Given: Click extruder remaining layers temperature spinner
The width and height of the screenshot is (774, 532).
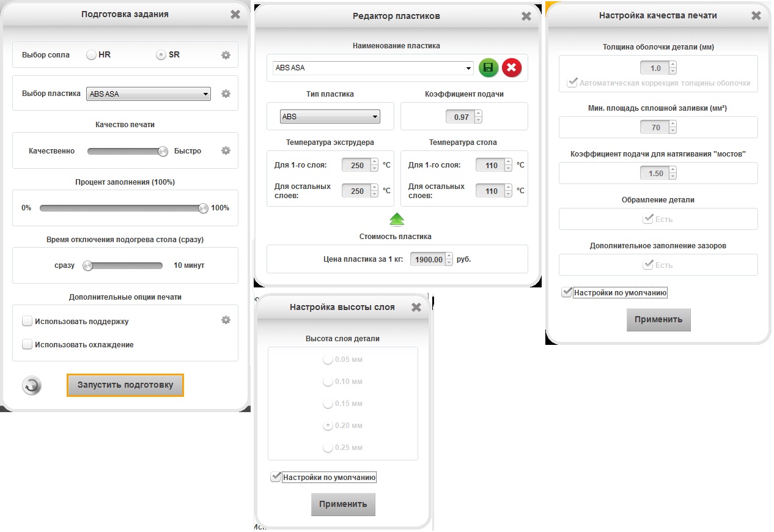Looking at the screenshot, I should [359, 191].
